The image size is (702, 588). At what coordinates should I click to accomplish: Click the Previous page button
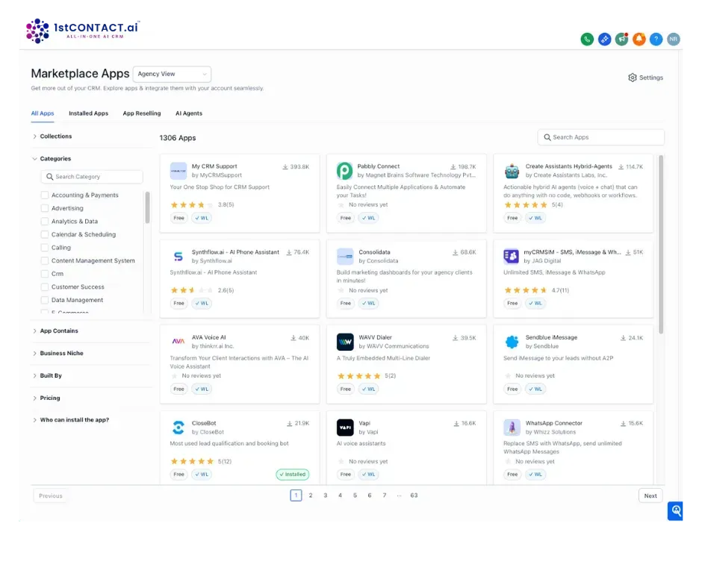point(51,495)
